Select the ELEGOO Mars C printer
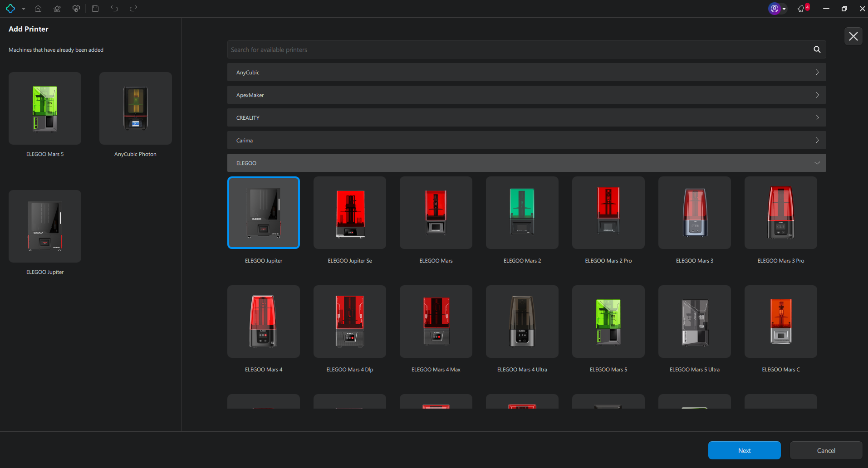Screen dimensions: 868x468 [781, 322]
